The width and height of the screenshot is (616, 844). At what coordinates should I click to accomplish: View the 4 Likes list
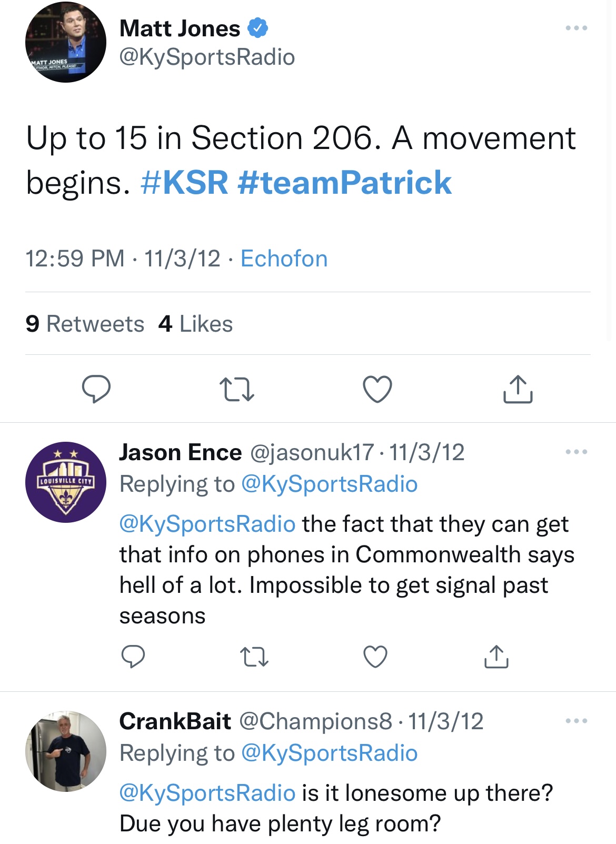click(195, 324)
